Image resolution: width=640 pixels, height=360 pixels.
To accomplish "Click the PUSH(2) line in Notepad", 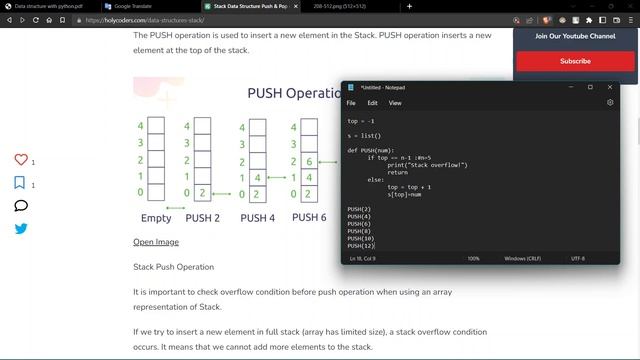I will tap(359, 209).
